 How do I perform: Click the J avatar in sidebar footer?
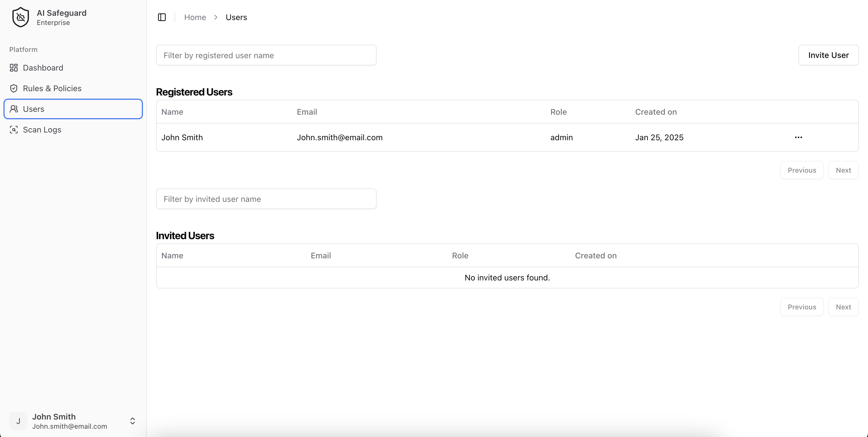coord(18,421)
